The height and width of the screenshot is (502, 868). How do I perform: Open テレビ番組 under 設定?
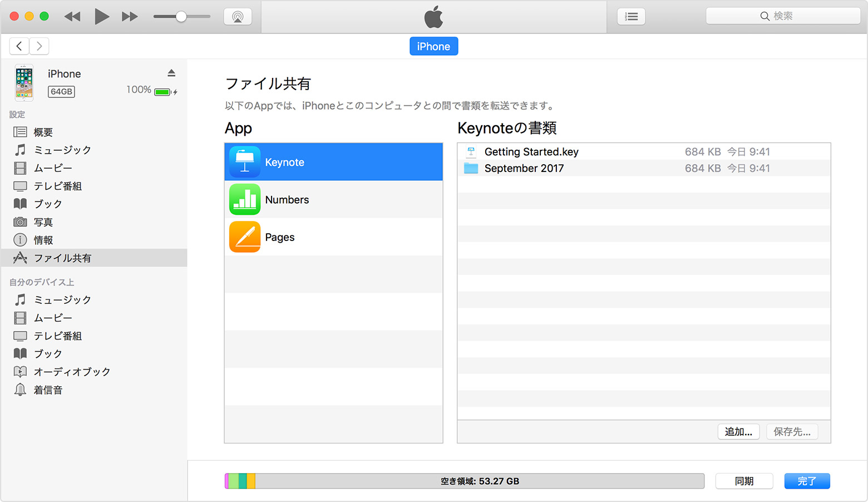[x=93, y=186]
